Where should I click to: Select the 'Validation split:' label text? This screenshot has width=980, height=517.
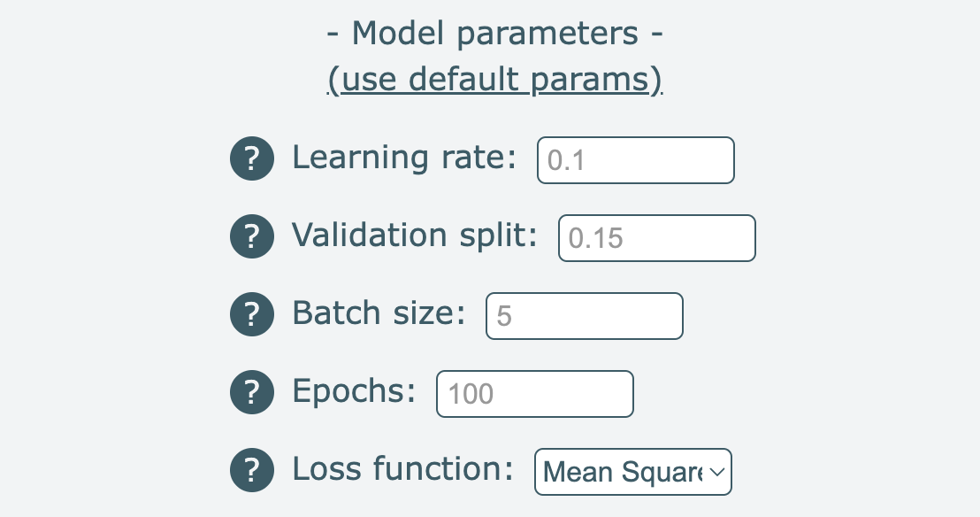pos(415,236)
